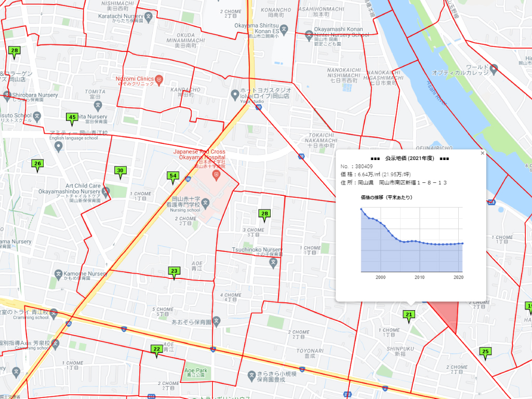Click the green price marker labeled 30
The width and height of the screenshot is (532, 399).
pyautogui.click(x=121, y=171)
